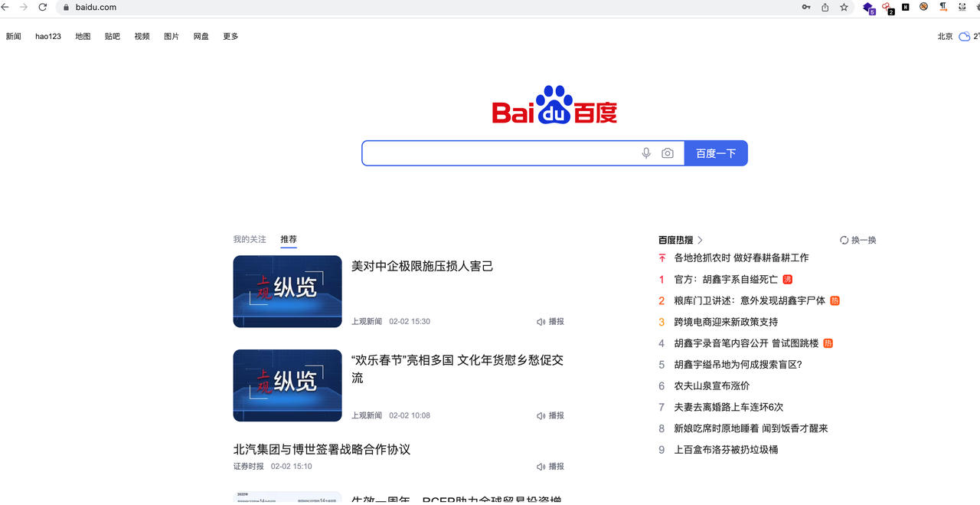This screenshot has width=980, height=505.
Task: Click the cloud weather icon next to 北京
Action: click(965, 36)
